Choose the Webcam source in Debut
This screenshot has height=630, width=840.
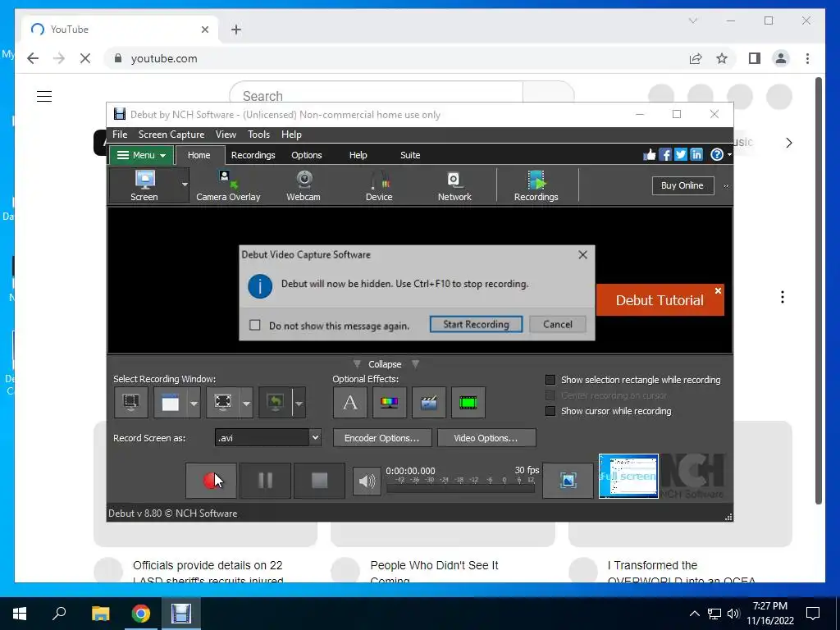click(304, 185)
